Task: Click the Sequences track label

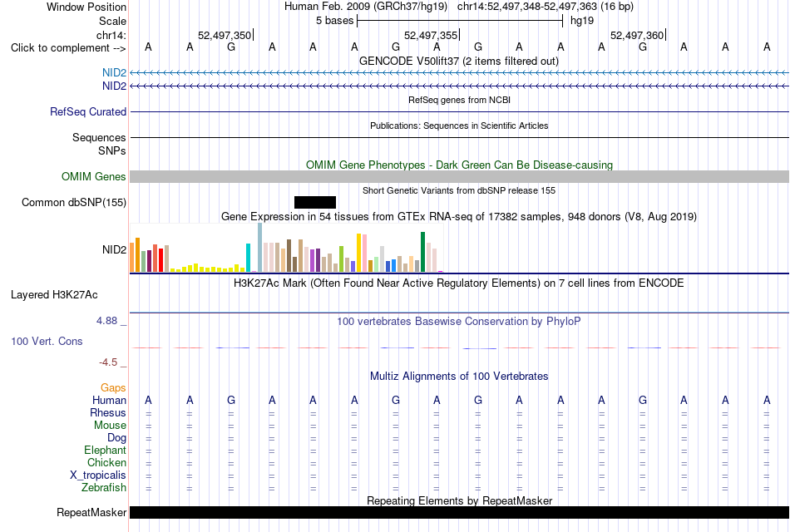Action: tap(99, 137)
